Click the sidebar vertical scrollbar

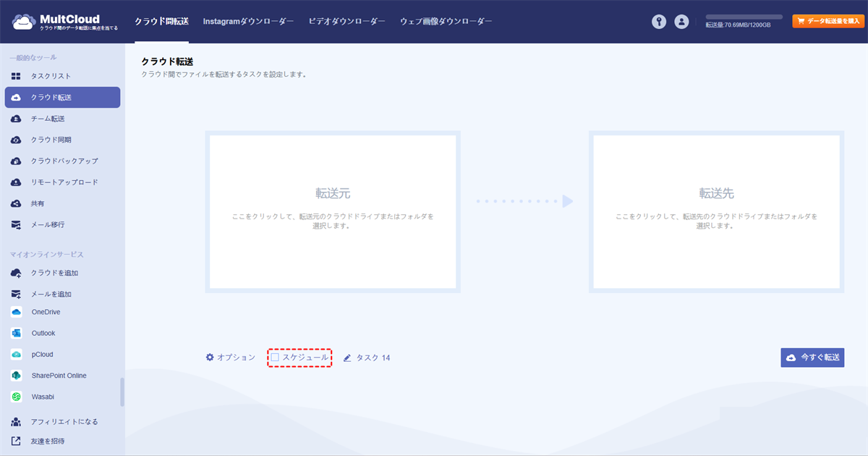tap(122, 392)
